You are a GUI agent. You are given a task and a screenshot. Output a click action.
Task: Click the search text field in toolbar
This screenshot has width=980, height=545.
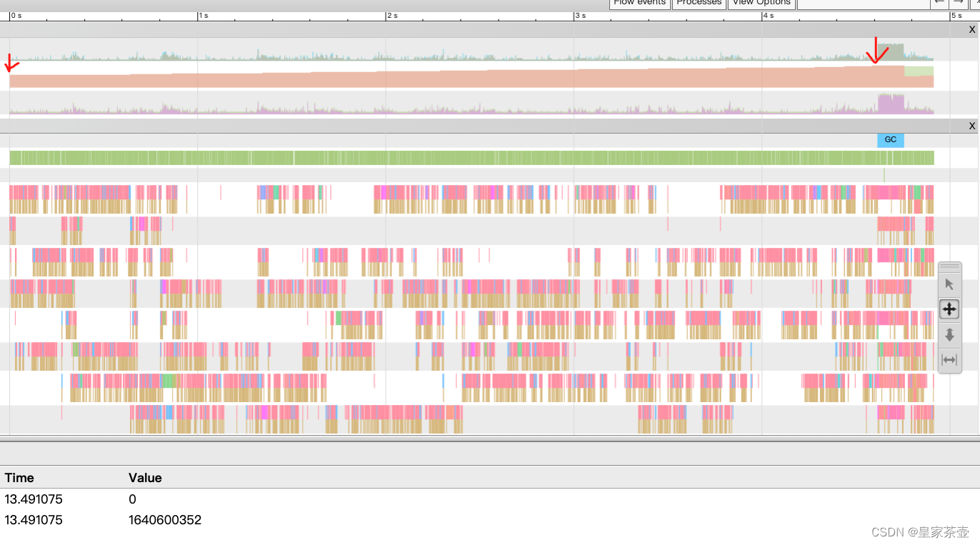point(864,4)
